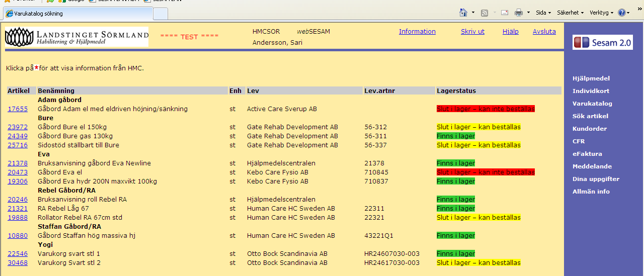Open the Sida menu
Screen dimensions: 644x276
pos(543,13)
